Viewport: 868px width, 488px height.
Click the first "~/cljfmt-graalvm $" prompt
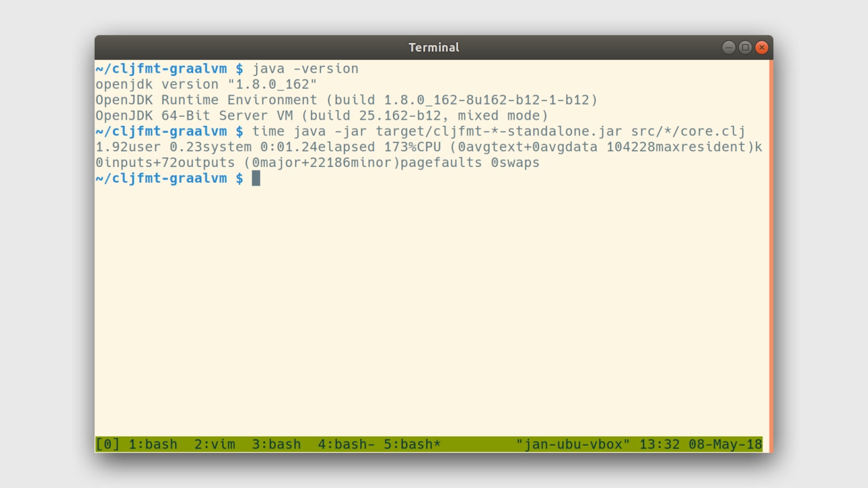pyautogui.click(x=169, y=69)
